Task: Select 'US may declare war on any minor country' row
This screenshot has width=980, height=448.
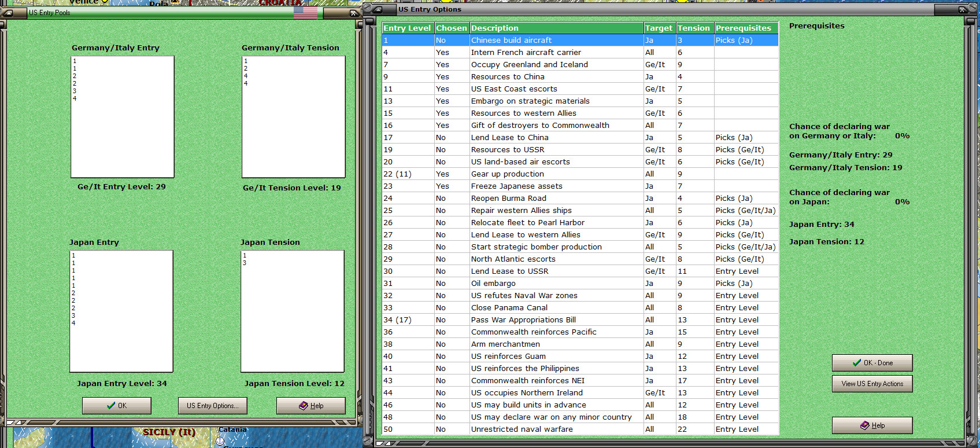Action: pyautogui.click(x=580, y=417)
